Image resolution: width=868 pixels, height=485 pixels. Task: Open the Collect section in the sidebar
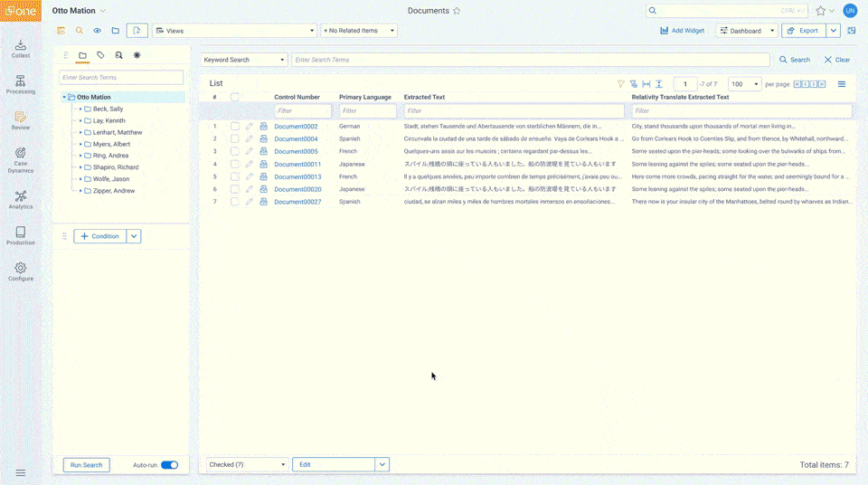pos(20,49)
